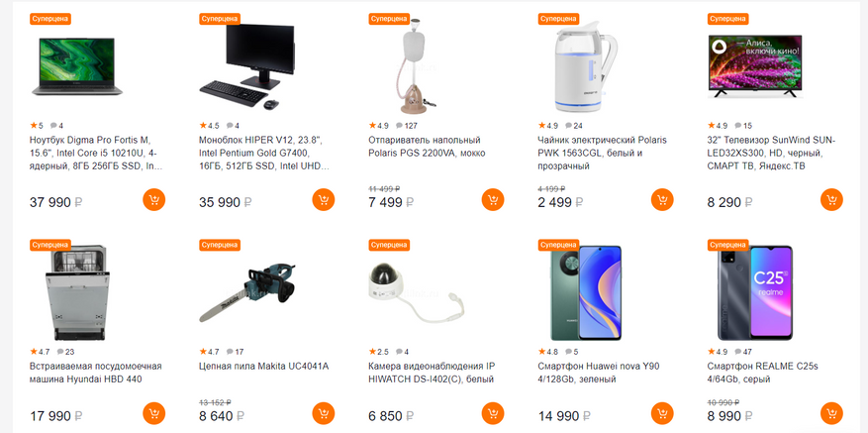Add REALME C25s smartphone to cart

tap(831, 413)
